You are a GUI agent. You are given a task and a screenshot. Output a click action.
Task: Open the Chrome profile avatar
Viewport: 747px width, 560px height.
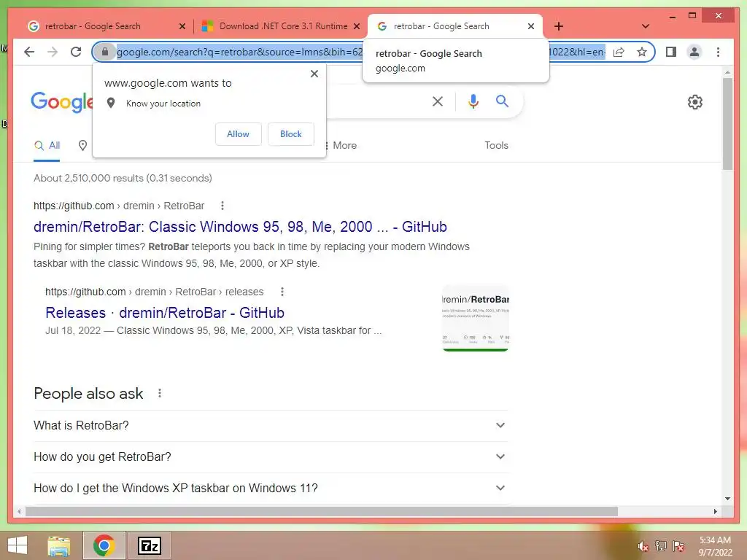694,52
